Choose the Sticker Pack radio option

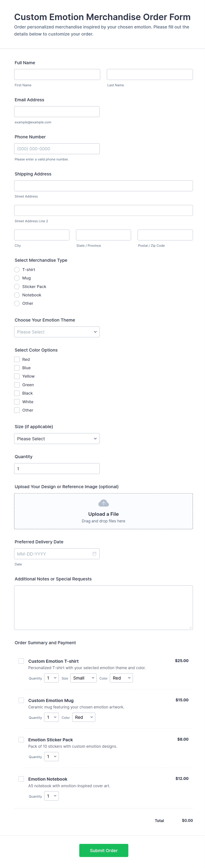coord(17,286)
